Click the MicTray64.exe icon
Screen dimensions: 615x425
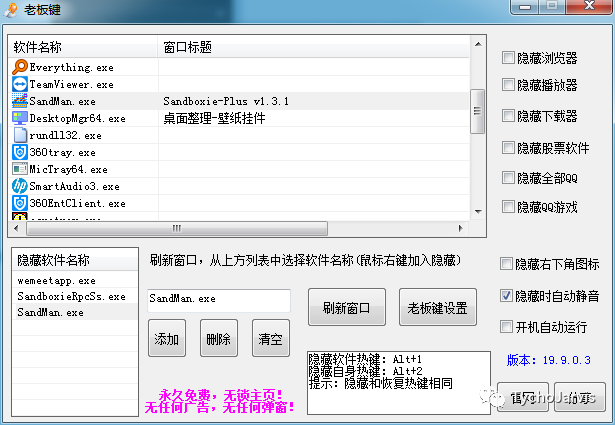(20, 169)
